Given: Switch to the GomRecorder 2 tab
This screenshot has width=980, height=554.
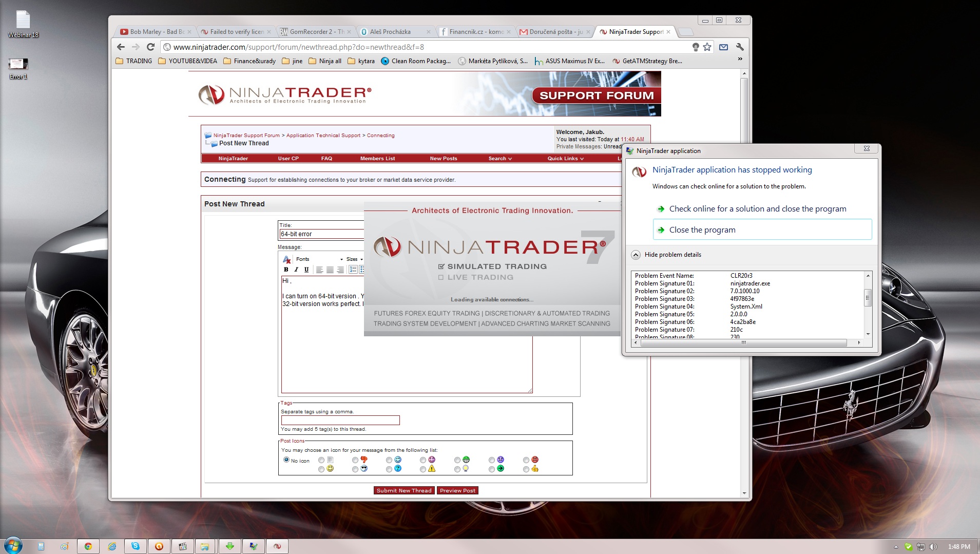Looking at the screenshot, I should 316,32.
